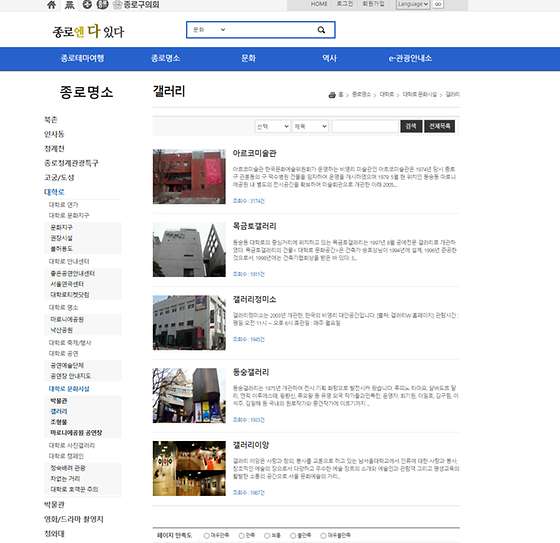Focus the main site search field
The height and width of the screenshot is (543, 560).
[x=271, y=30]
